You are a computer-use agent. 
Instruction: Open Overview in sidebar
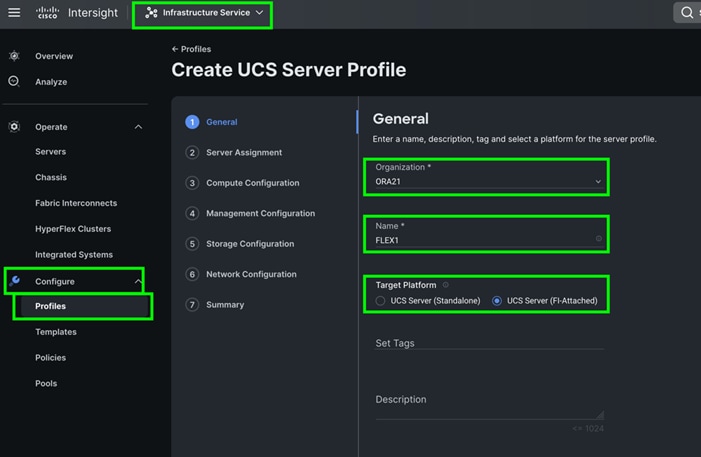pyautogui.click(x=54, y=56)
